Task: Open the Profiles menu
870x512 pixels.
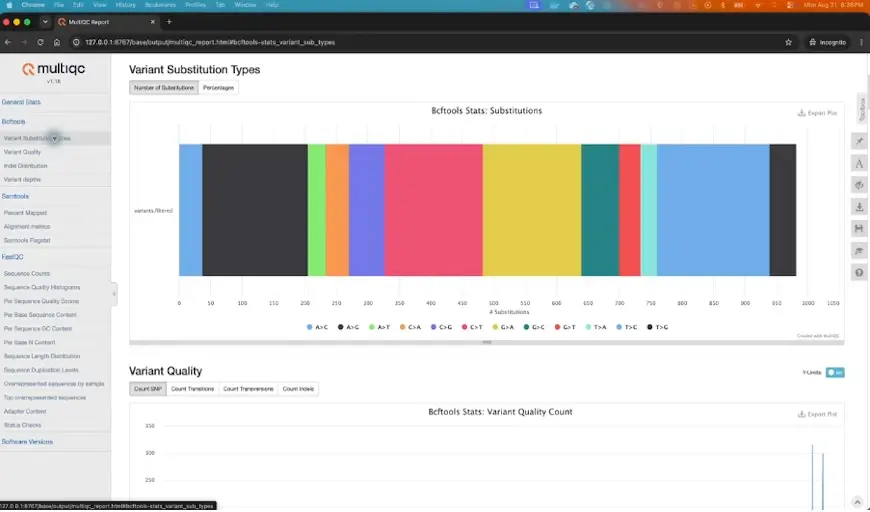Action: 195,5
